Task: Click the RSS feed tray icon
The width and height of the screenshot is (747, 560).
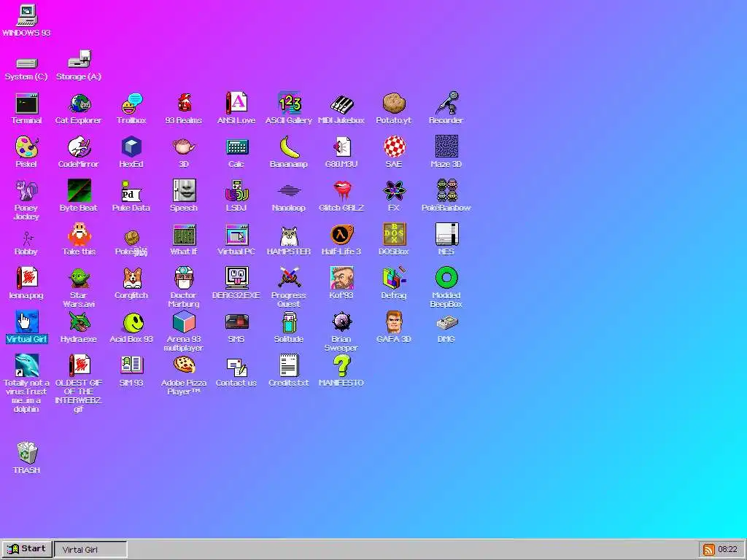Action: [708, 550]
